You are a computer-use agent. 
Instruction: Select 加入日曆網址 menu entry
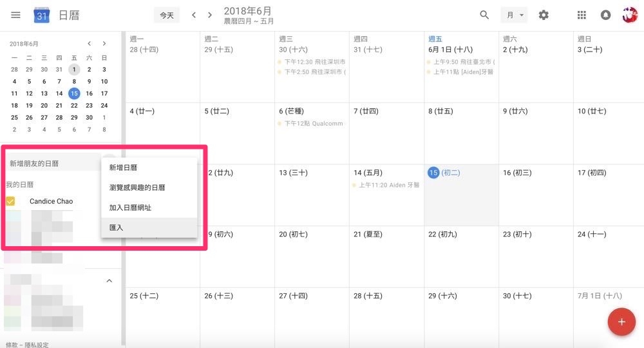coord(130,208)
